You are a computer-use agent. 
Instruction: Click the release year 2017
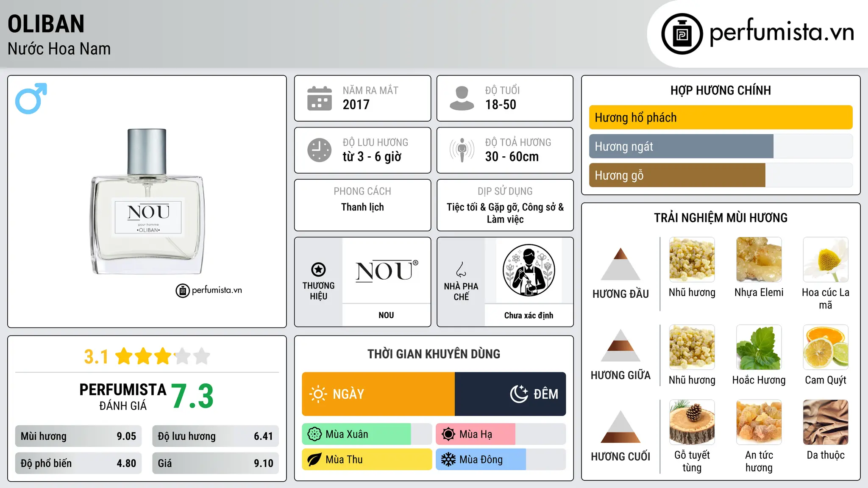pos(356,105)
